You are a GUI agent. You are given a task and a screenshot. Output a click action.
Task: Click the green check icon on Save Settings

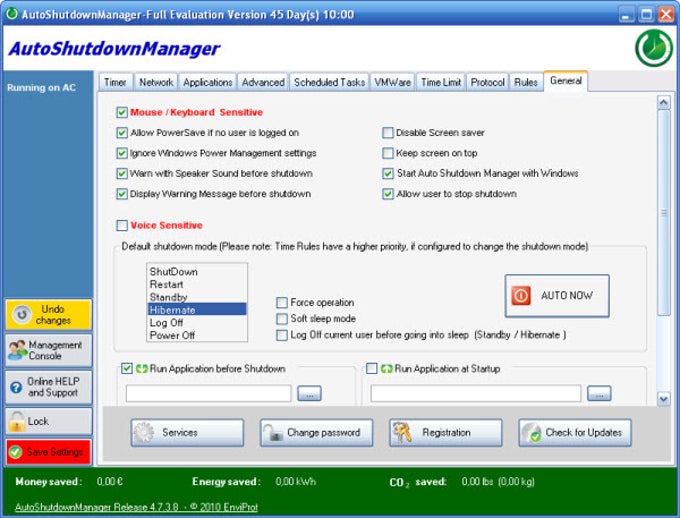pos(16,452)
